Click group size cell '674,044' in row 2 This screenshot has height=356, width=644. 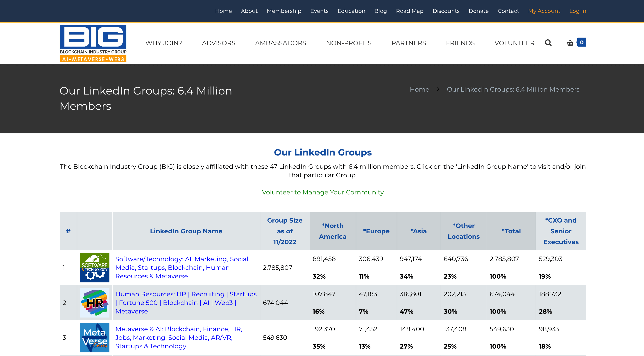pos(275,303)
